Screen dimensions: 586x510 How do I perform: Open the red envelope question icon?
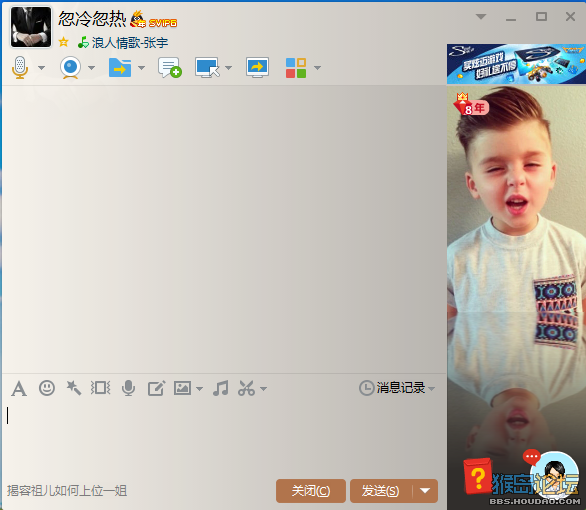(477, 476)
